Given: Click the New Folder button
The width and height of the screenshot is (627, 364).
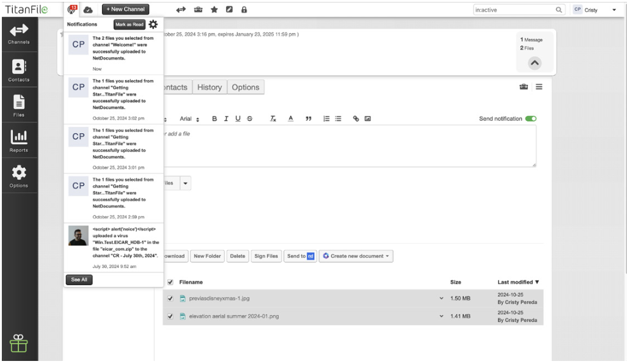Looking at the screenshot, I should tap(207, 256).
